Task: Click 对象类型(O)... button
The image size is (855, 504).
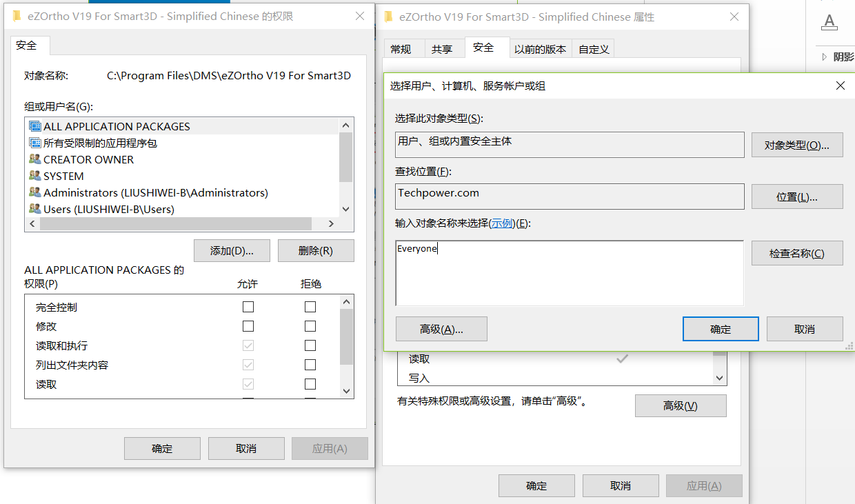Action: pos(797,145)
